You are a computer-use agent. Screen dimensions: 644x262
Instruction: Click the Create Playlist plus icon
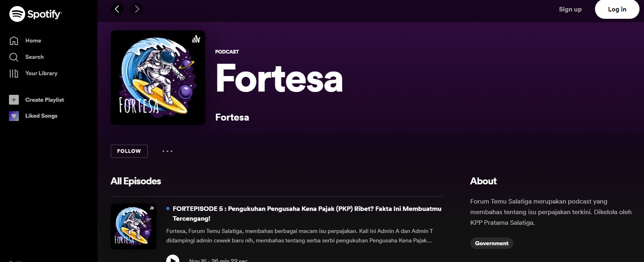tap(14, 100)
